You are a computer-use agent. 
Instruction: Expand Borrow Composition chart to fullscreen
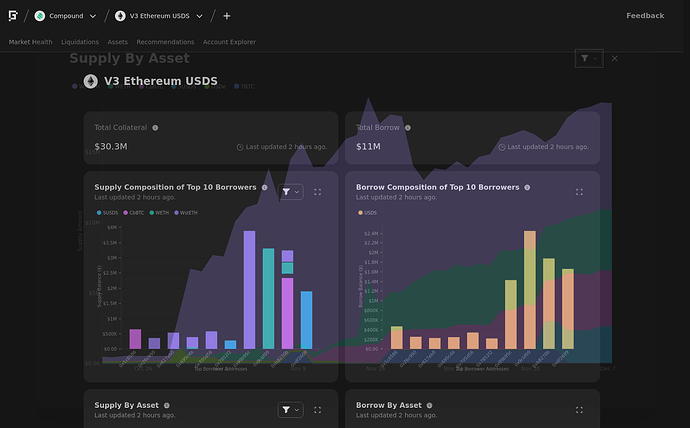579,192
